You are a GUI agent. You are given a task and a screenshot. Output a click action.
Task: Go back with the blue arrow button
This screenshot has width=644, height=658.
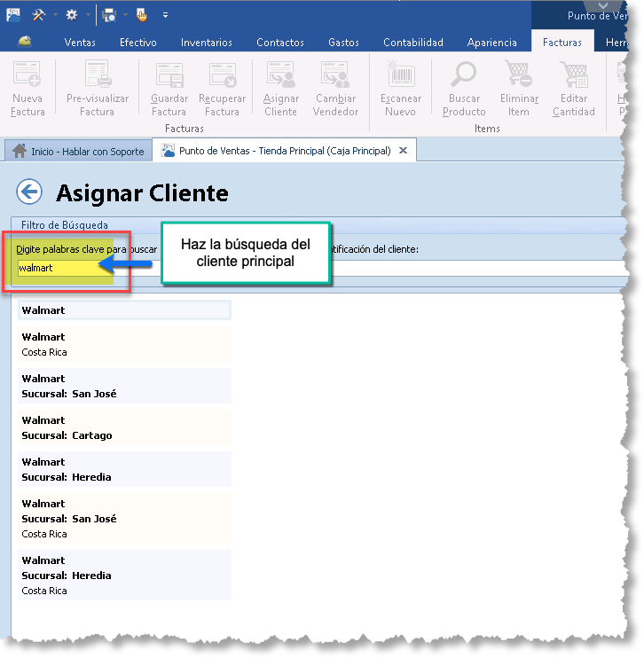click(x=29, y=192)
